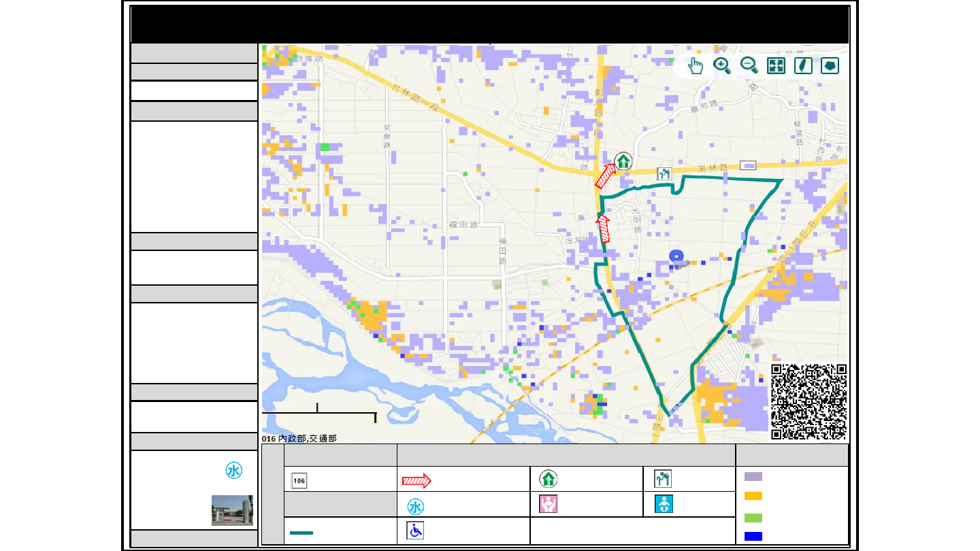Viewport: 980px width, 551px height.
Task: Click the elderly care marker on the map
Action: click(x=664, y=173)
